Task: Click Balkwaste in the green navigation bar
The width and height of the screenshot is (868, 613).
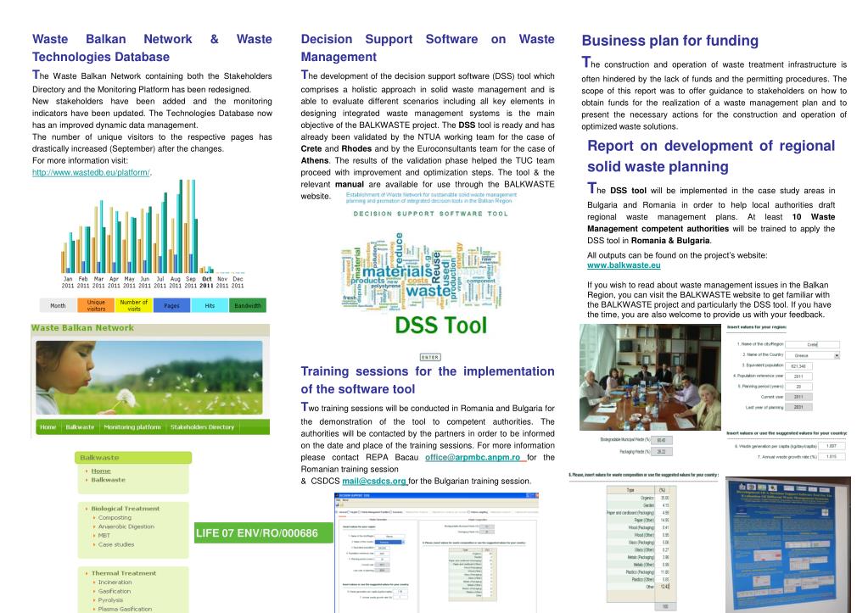Action: point(81,427)
